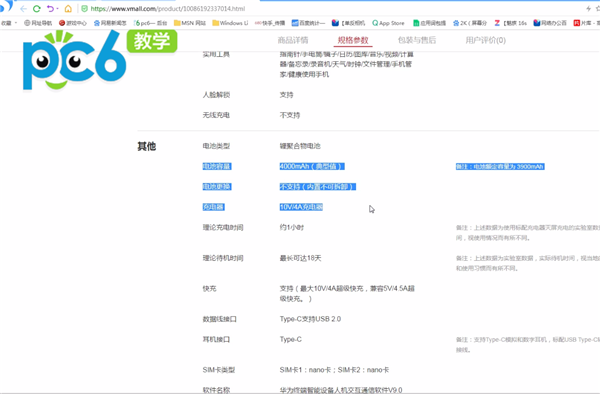
Task: Click the green security shield in address bar
Action: click(85, 8)
